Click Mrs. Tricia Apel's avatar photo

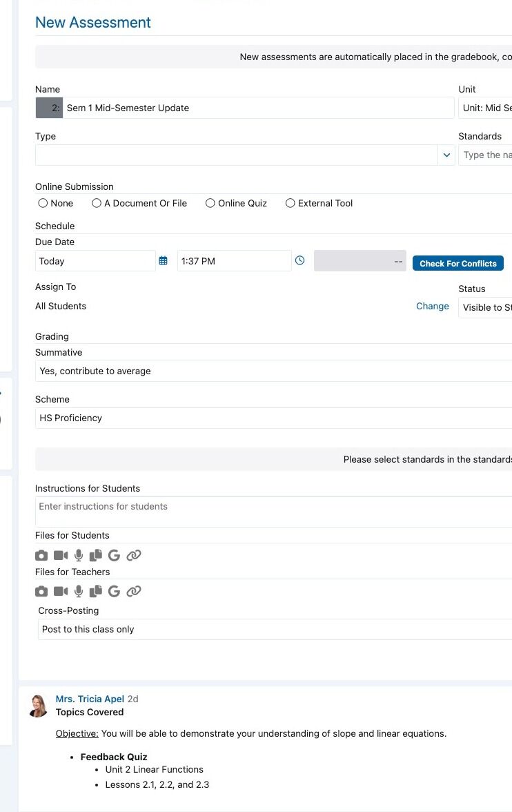pos(39,706)
